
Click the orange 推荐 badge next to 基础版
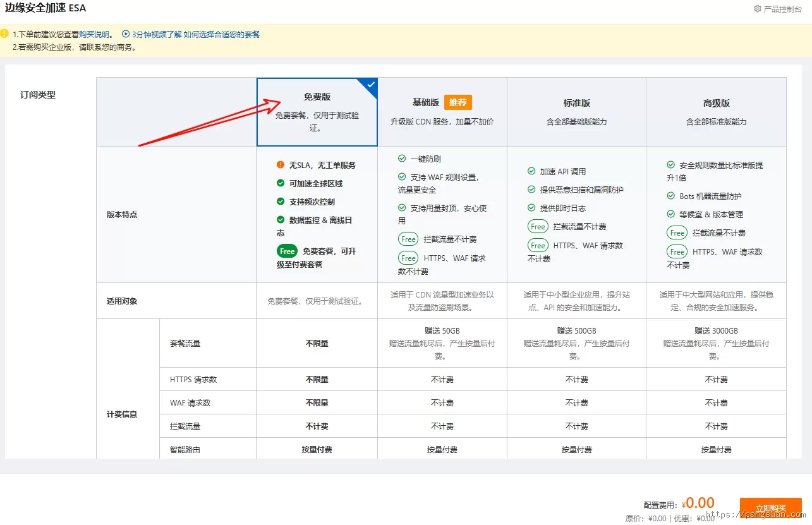click(x=457, y=102)
